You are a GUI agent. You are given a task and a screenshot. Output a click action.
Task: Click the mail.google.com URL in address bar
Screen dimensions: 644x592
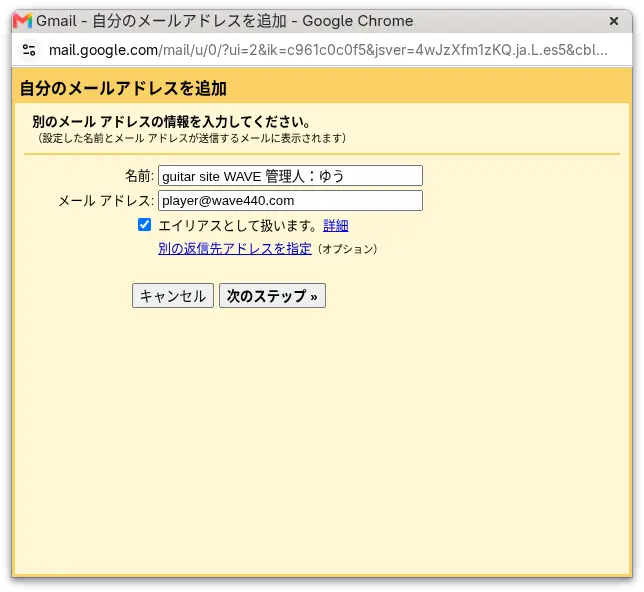click(x=328, y=50)
